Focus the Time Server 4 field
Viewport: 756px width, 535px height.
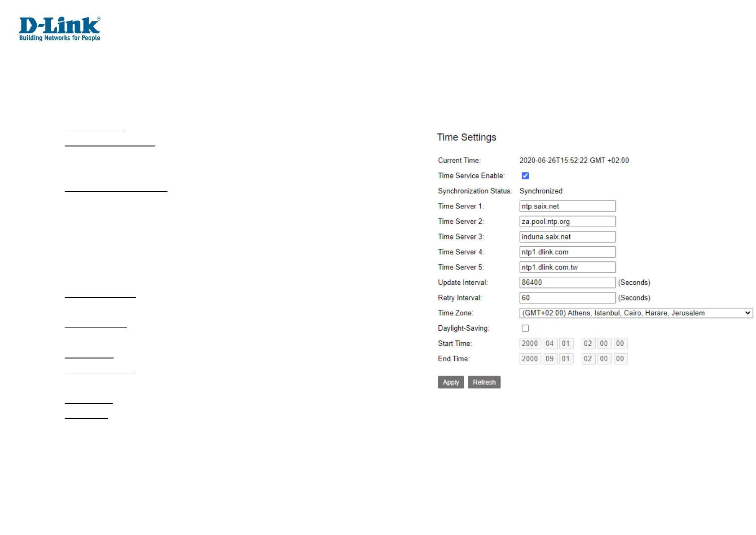[x=567, y=252]
